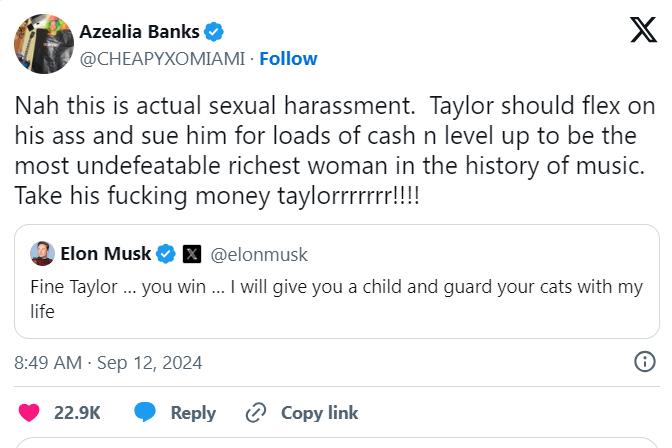
Task: Click the pink heart like icon
Action: 30,412
